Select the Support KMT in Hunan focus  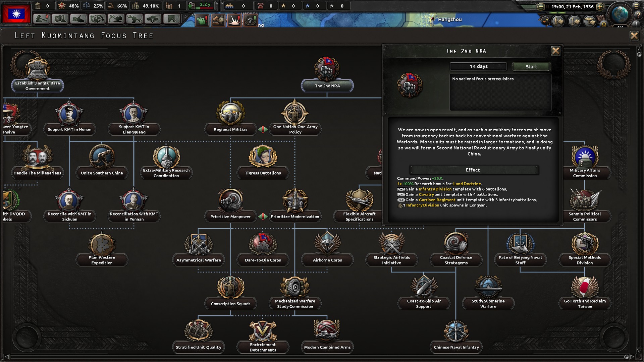tap(69, 118)
